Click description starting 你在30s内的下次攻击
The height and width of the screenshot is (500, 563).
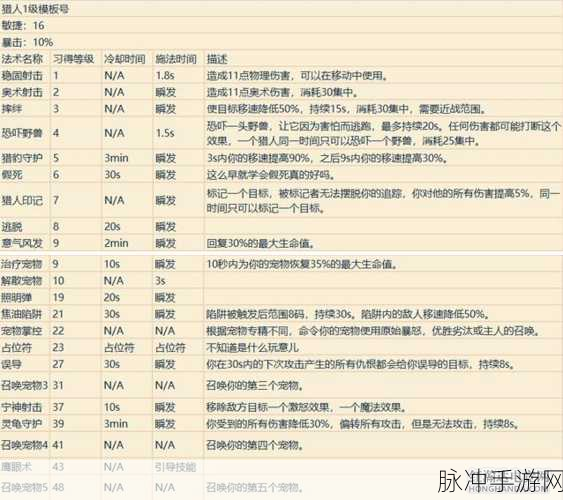[360, 364]
